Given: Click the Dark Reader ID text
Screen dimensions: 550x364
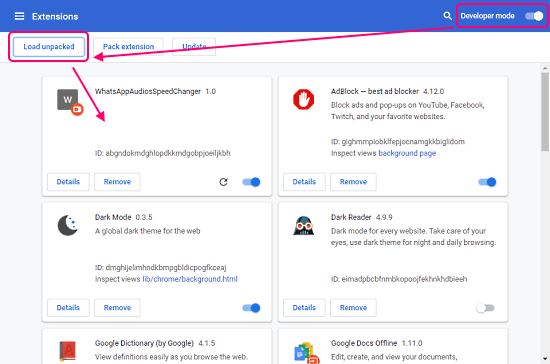Looking at the screenshot, I should pos(399,279).
